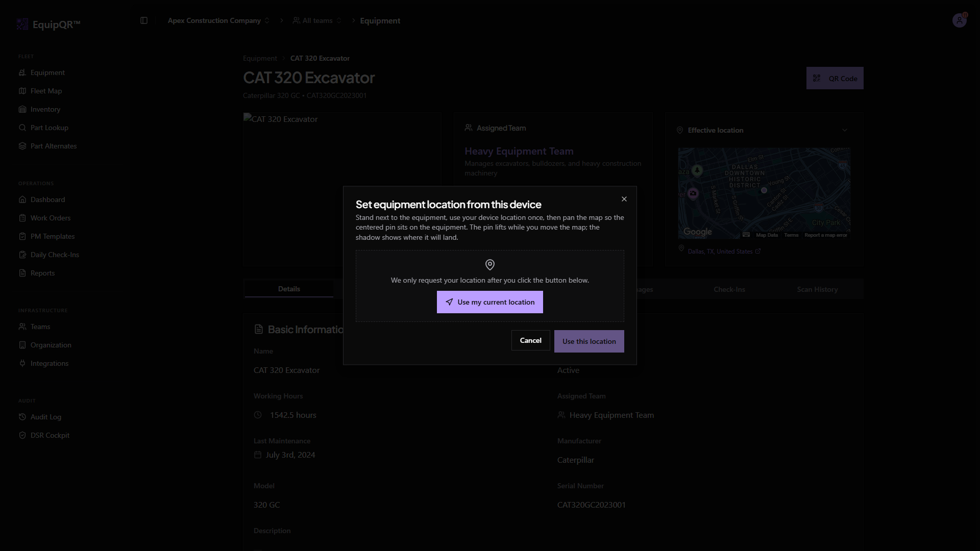Viewport: 980px width, 551px height.
Task: Switch to the Details tab
Action: click(x=289, y=289)
